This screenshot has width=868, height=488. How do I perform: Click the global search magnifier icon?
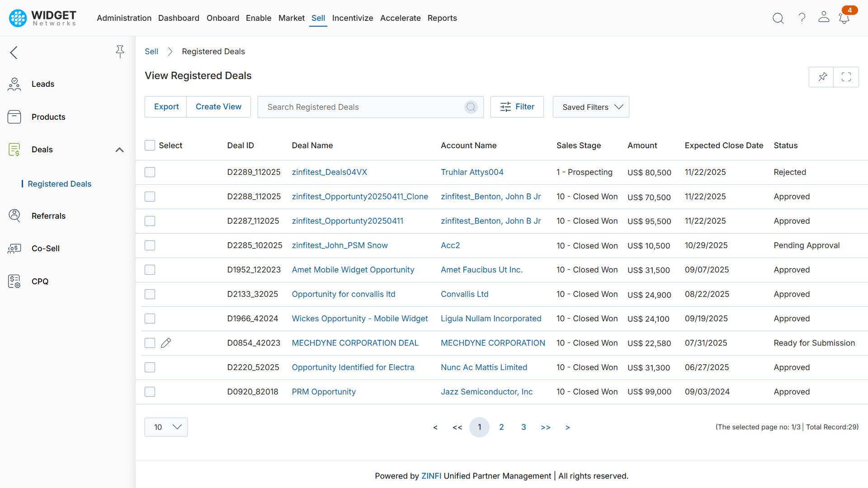click(778, 18)
